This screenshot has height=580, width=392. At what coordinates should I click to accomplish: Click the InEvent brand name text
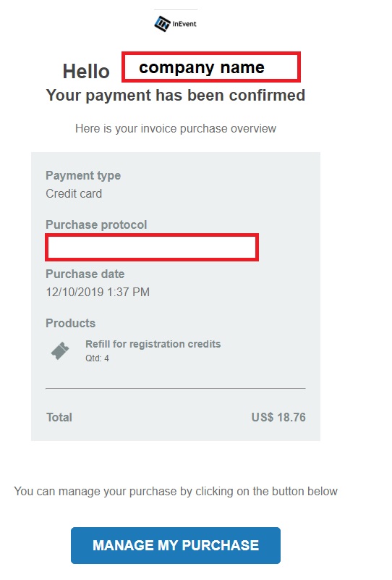[x=184, y=24]
